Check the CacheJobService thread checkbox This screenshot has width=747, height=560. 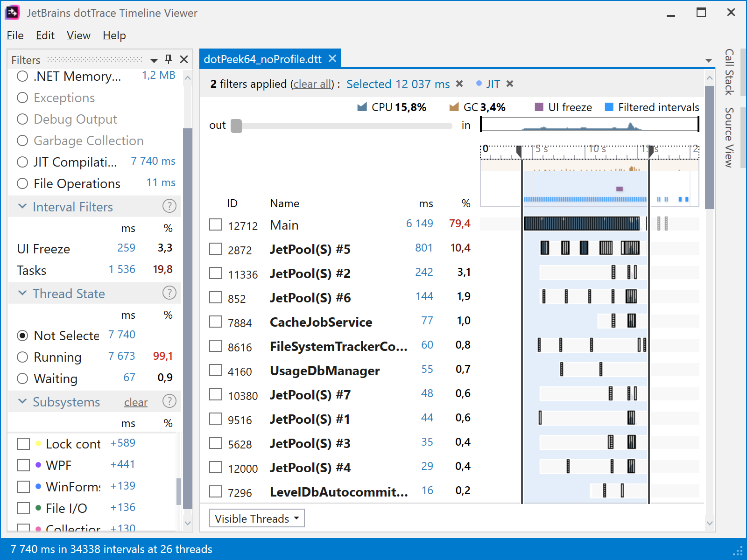[x=216, y=322]
